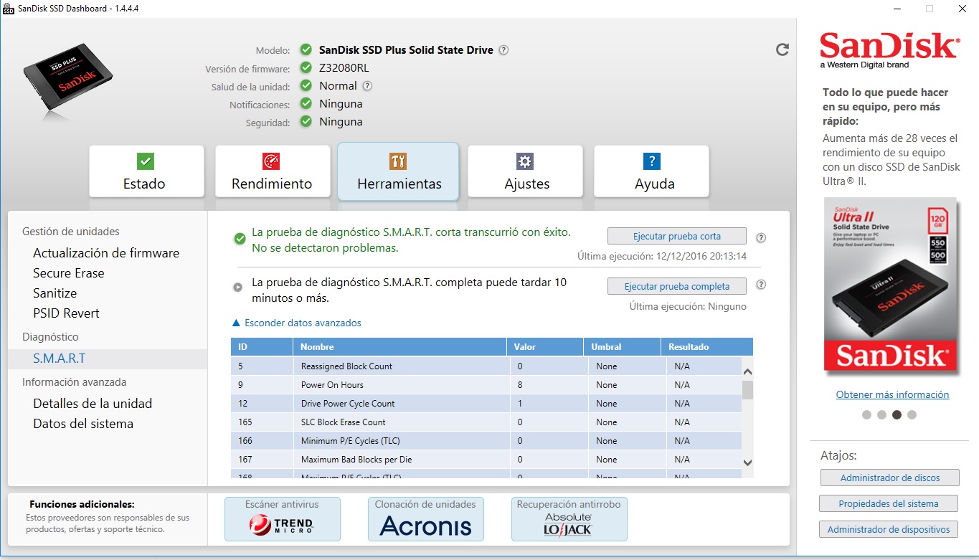The image size is (979, 560).
Task: Select the second ad carousel dot
Action: (881, 414)
